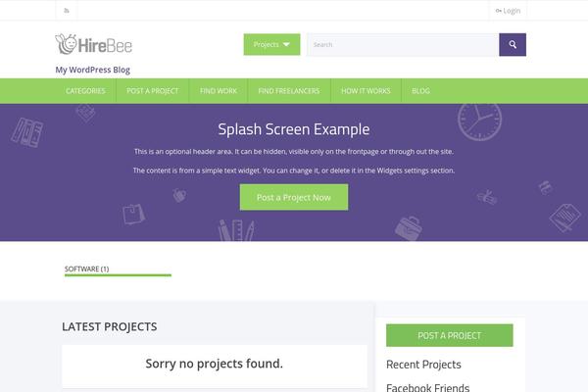Go to Find Work menu item

(x=218, y=90)
